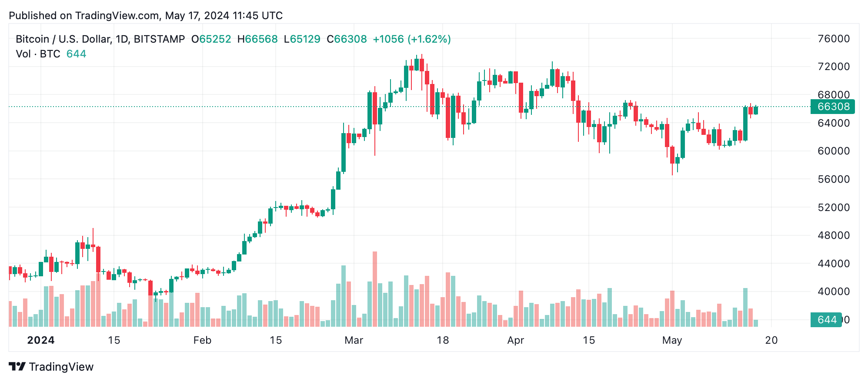Click the 2024 year label on time axis
Viewport: 868px width, 382px height.
[41, 340]
